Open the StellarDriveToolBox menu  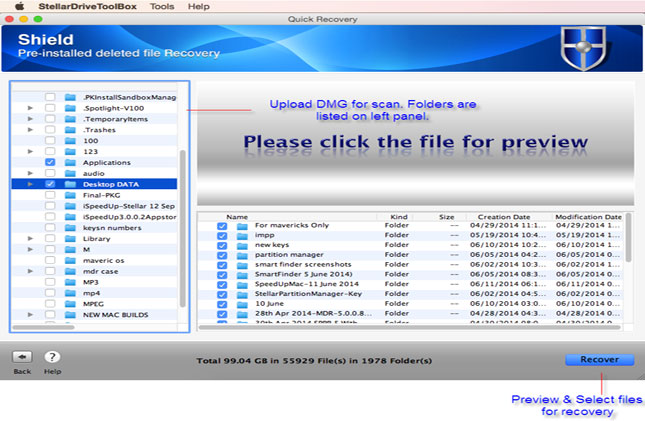[87, 7]
